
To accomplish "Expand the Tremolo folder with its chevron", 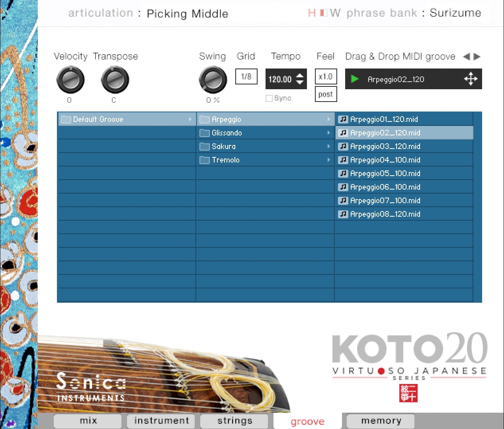I will pyautogui.click(x=329, y=160).
